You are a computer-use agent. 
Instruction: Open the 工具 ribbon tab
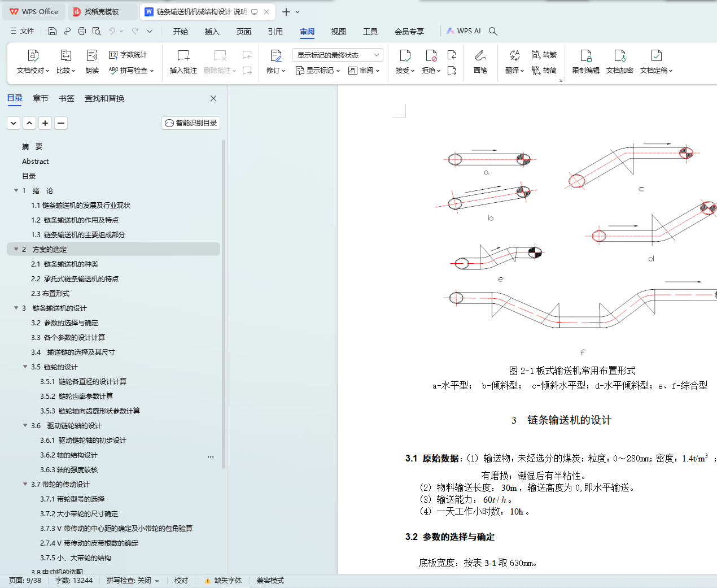coord(370,32)
